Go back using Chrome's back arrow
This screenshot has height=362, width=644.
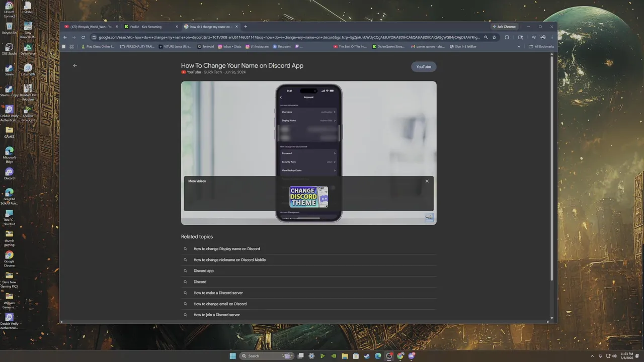tap(65, 37)
